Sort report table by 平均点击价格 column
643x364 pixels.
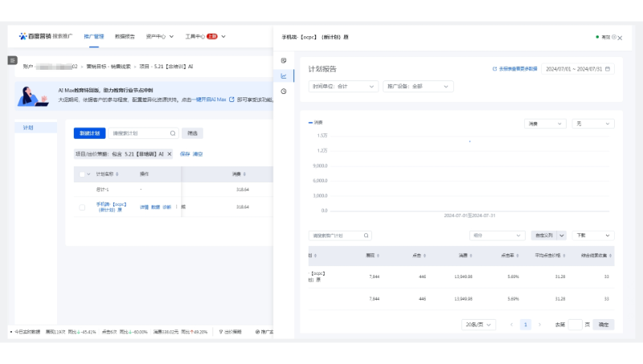pyautogui.click(x=564, y=256)
